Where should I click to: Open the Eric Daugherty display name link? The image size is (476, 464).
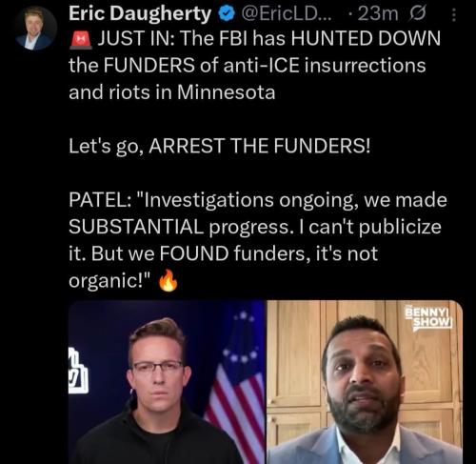[x=140, y=14]
